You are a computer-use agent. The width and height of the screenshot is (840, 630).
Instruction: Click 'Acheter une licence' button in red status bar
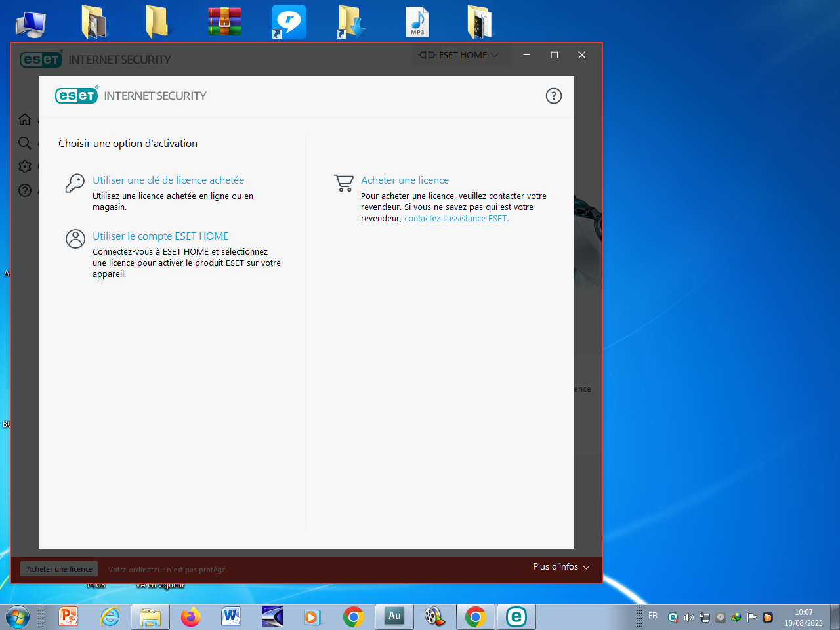(60, 569)
